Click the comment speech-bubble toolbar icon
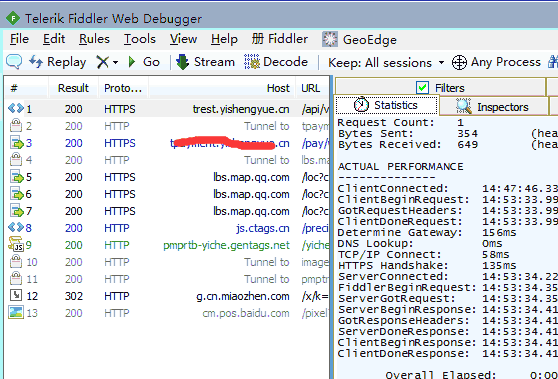Viewport: 558px width, 379px height. [x=14, y=62]
